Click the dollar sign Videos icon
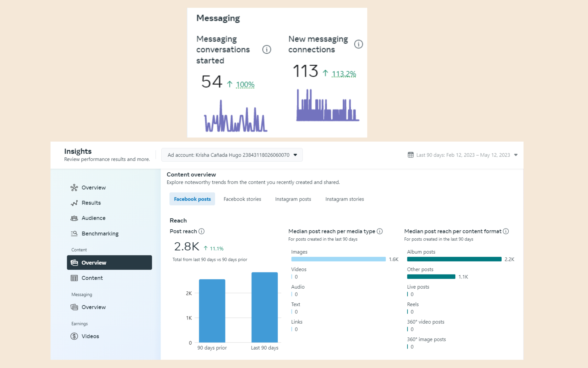Image resolution: width=588 pixels, height=368 pixels. click(x=74, y=336)
